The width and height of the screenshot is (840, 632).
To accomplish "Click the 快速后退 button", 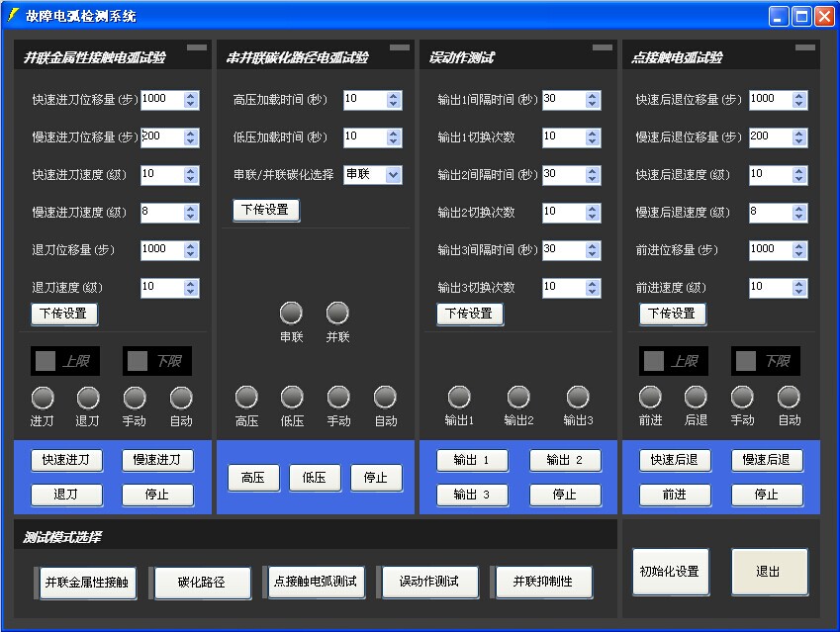I will (x=675, y=460).
